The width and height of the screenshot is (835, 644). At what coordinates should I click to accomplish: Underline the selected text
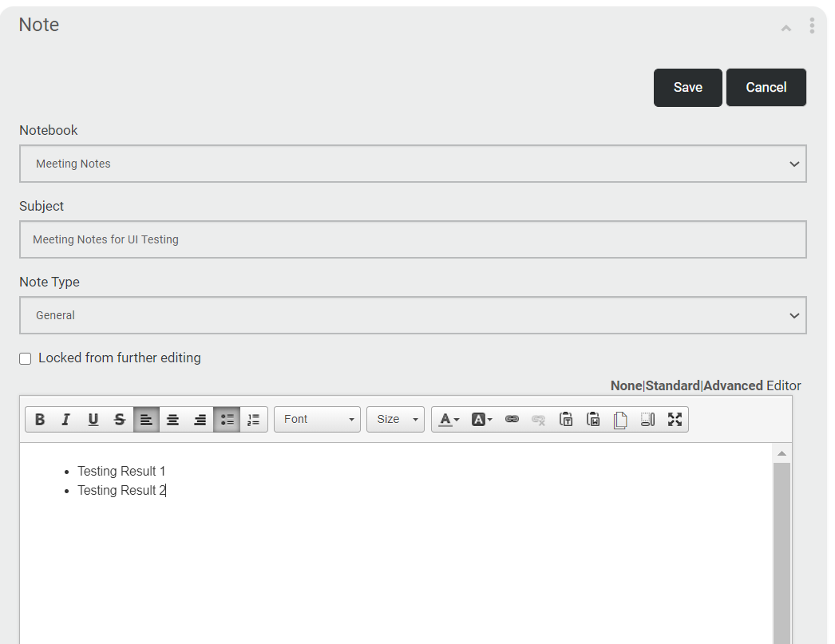point(93,420)
